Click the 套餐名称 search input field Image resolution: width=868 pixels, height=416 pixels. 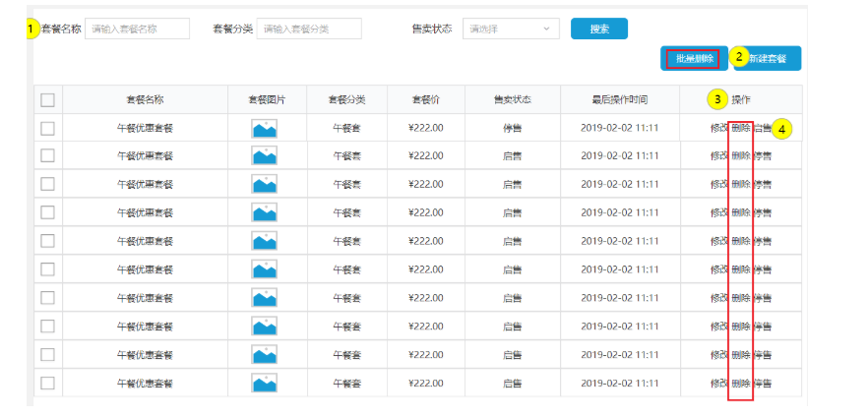138,29
